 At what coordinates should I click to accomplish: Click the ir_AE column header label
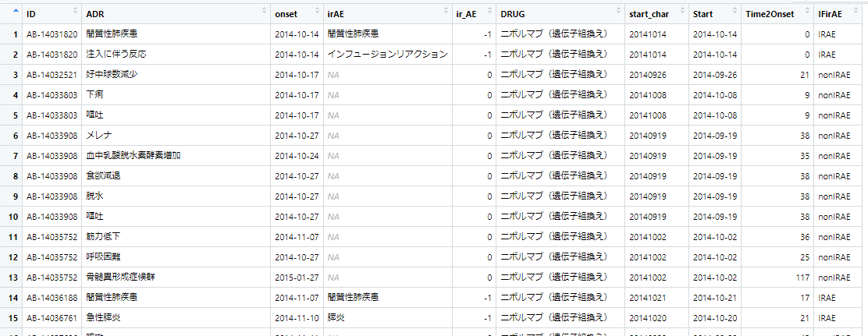[x=466, y=14]
